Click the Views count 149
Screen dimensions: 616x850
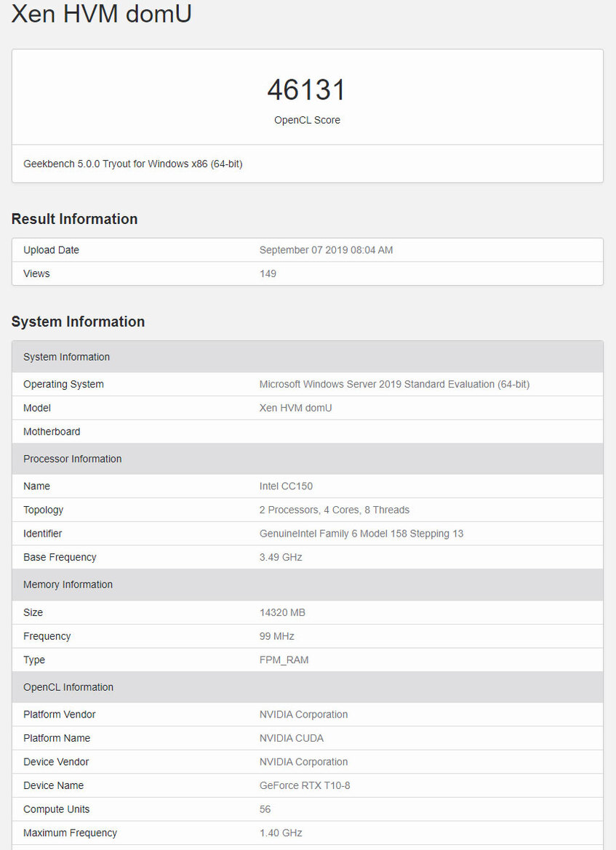click(268, 273)
